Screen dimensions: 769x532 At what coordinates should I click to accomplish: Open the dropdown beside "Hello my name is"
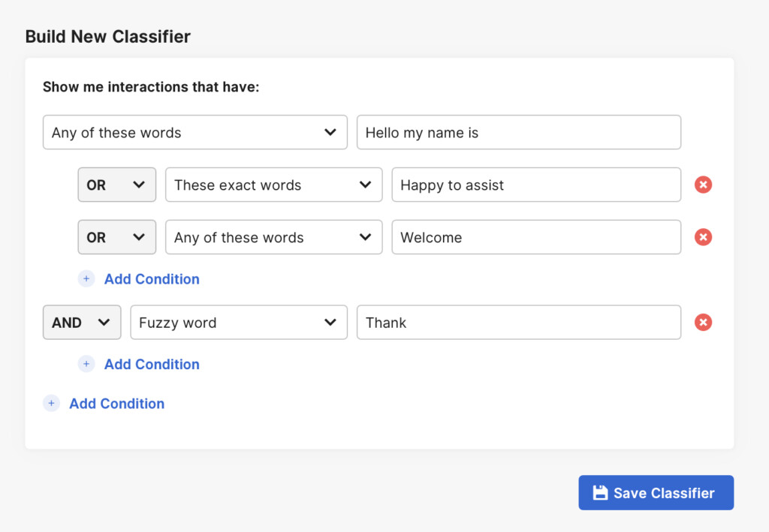click(x=195, y=132)
